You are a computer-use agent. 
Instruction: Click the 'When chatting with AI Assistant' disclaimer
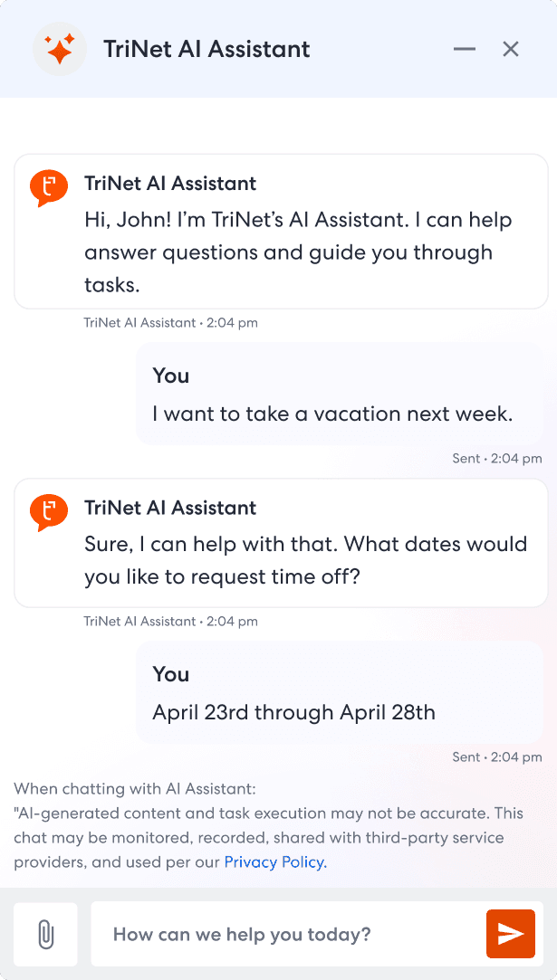click(x=269, y=825)
